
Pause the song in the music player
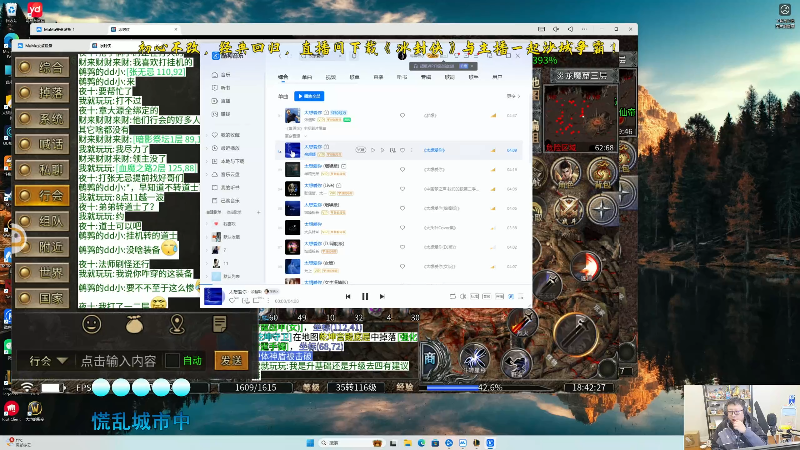[x=365, y=296]
